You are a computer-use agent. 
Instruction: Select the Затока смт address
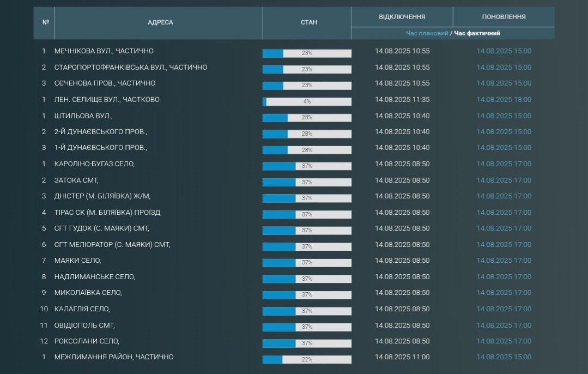pyautogui.click(x=76, y=180)
